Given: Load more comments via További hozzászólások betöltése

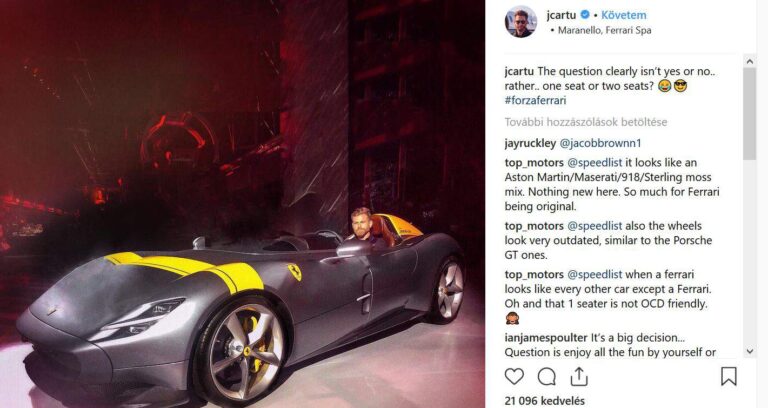Looking at the screenshot, I should (x=586, y=122).
